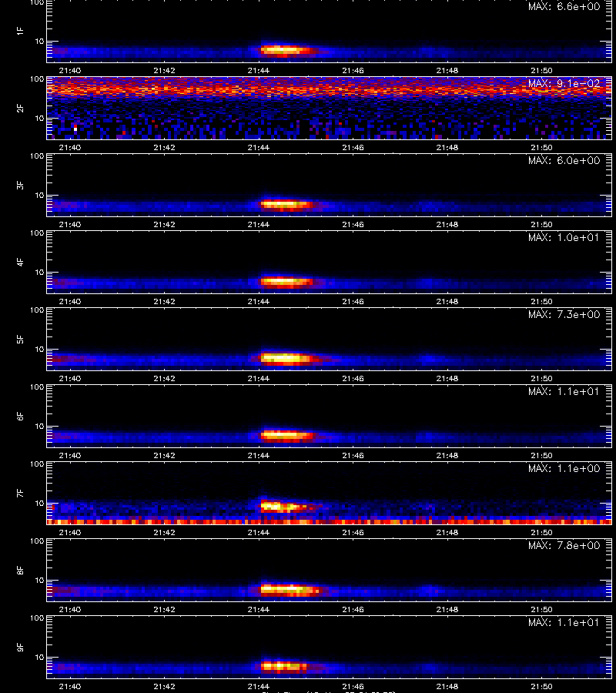Click the 21:46 tick label below panel 3F
616x693 pixels.
tap(353, 224)
